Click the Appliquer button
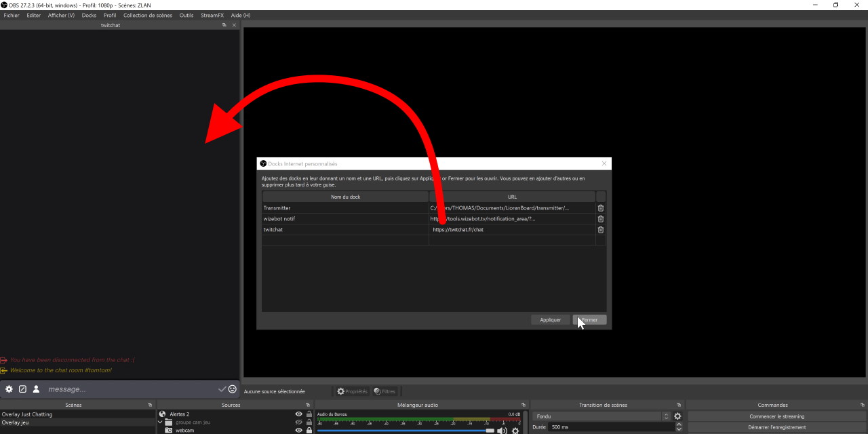 (x=550, y=320)
